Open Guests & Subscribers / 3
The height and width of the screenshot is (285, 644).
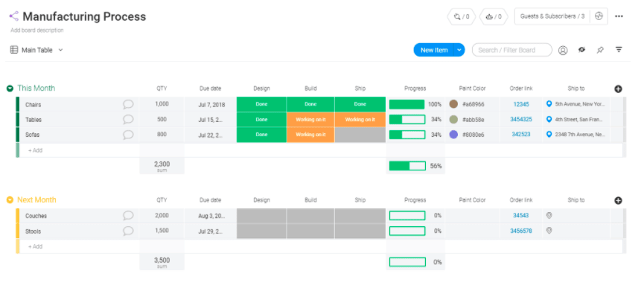(552, 16)
